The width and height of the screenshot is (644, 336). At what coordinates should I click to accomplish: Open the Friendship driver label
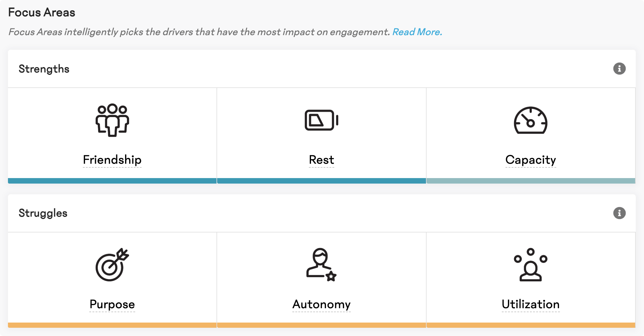(112, 160)
